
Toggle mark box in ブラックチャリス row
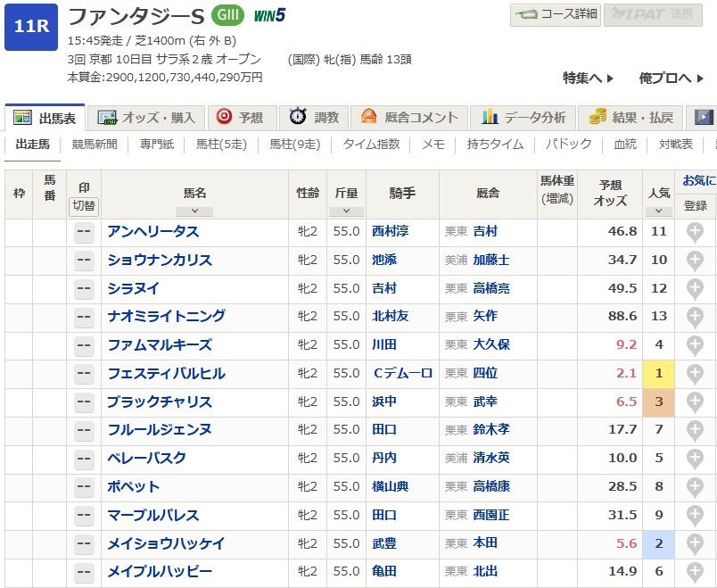(84, 402)
